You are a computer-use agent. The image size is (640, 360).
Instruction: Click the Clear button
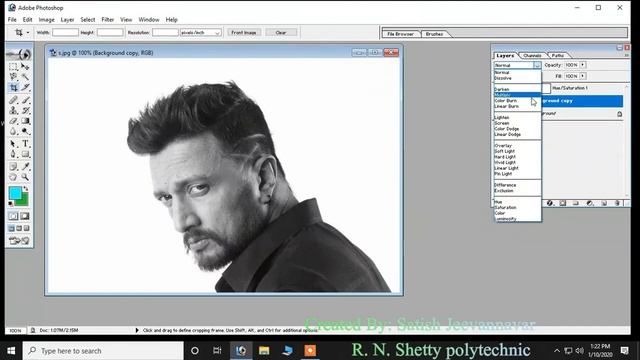[281, 32]
